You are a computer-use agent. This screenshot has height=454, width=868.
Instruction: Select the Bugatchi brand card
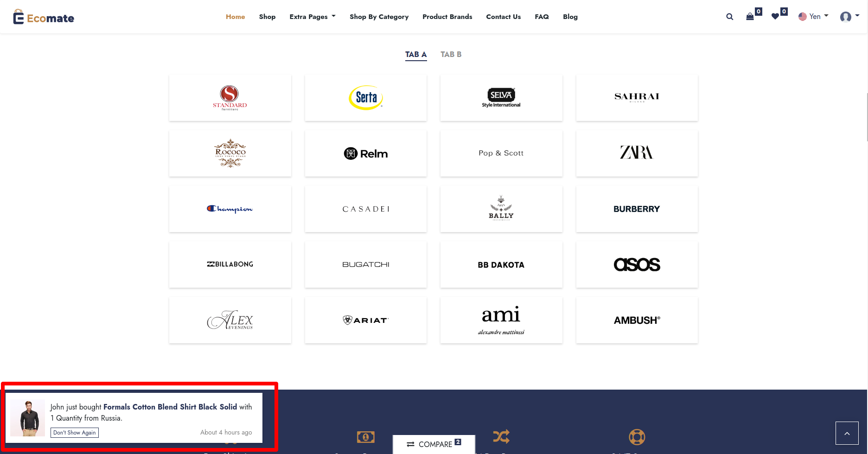tap(366, 265)
